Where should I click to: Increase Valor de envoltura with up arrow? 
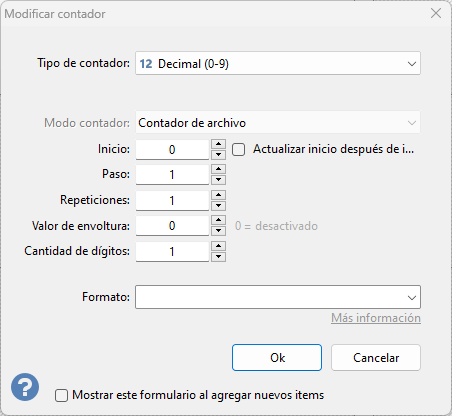(218, 220)
